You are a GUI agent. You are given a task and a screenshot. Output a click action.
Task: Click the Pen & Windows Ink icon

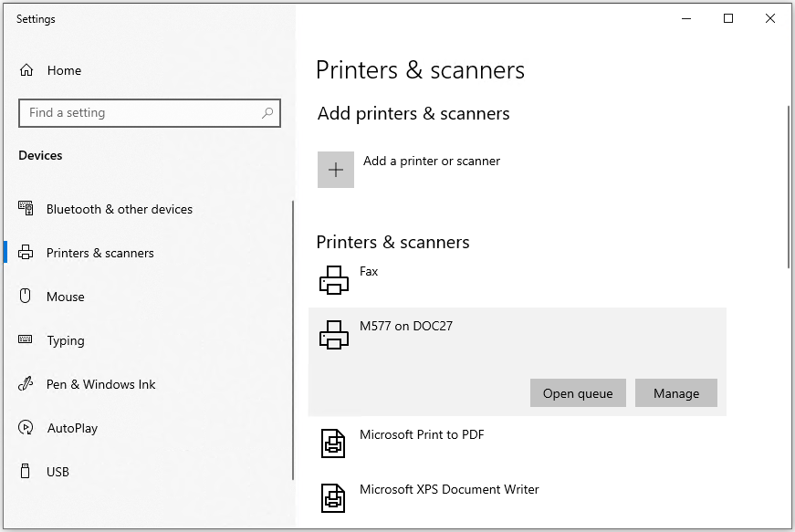[26, 384]
